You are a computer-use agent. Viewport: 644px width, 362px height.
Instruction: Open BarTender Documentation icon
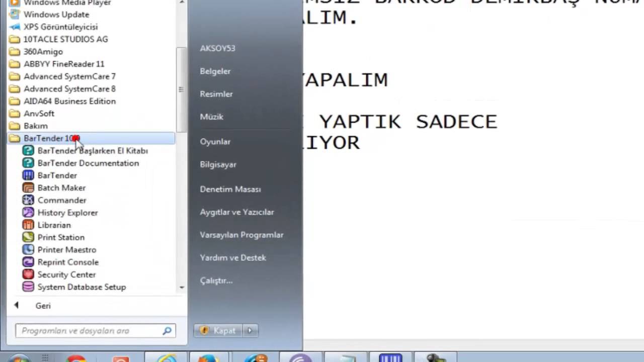tap(29, 163)
